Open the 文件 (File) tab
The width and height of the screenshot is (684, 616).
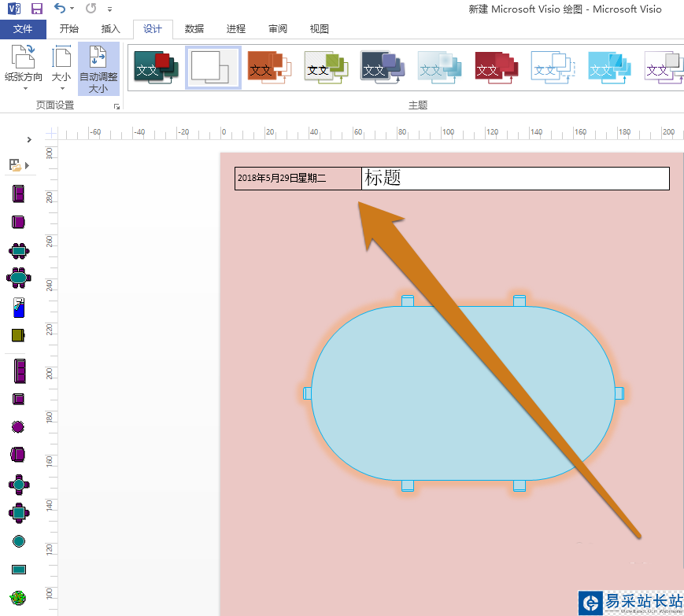coord(23,29)
